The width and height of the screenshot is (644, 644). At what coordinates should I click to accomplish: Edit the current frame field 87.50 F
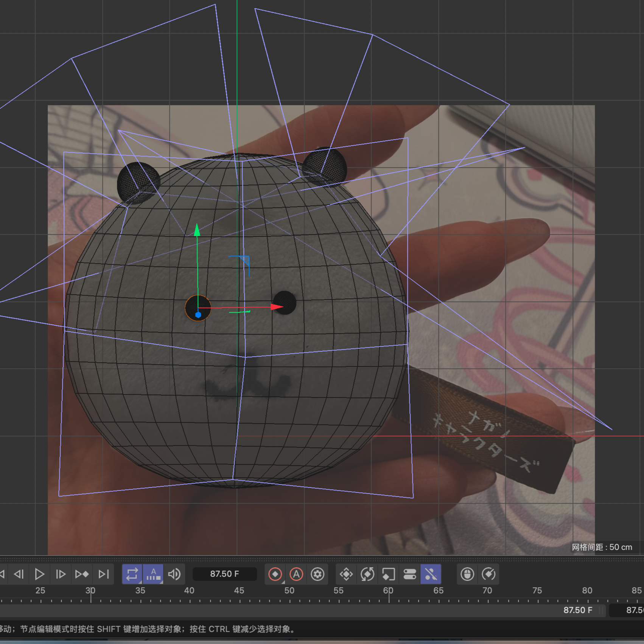click(x=224, y=574)
